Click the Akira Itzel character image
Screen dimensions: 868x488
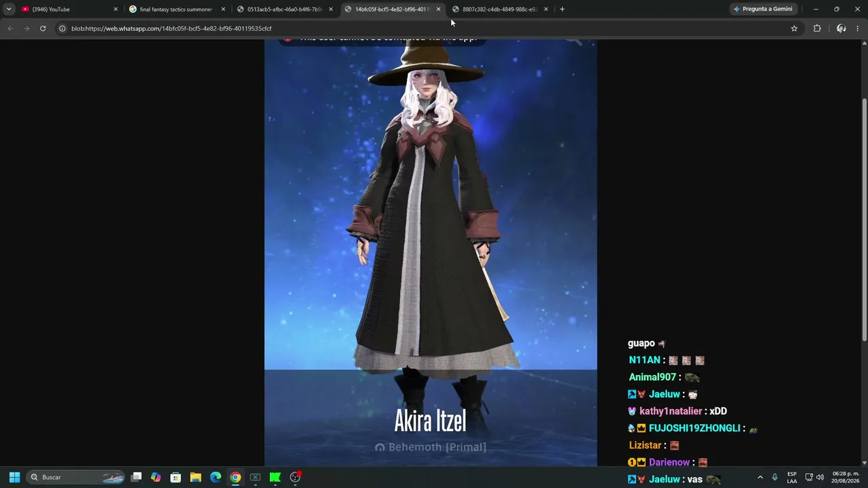pyautogui.click(x=431, y=253)
